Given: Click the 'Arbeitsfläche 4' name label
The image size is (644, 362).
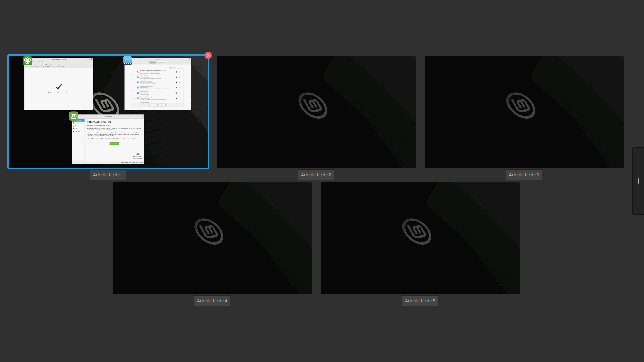Looking at the screenshot, I should pyautogui.click(x=212, y=301).
